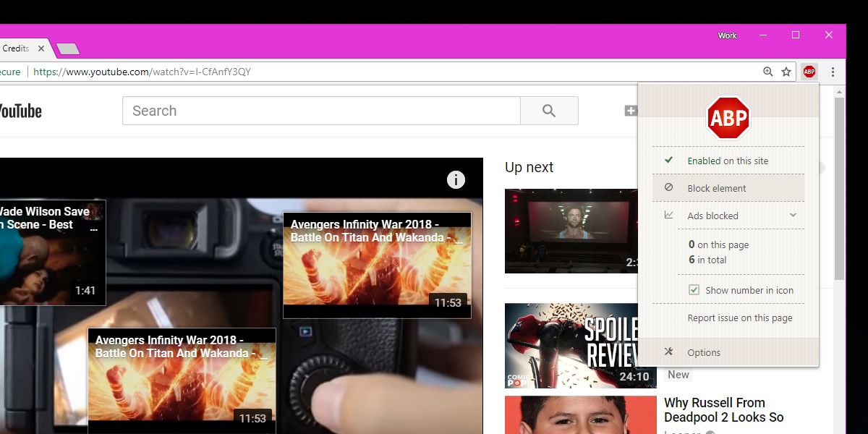The image size is (868, 434).
Task: Open the cinema screen Up next thumbnail
Action: tap(571, 231)
